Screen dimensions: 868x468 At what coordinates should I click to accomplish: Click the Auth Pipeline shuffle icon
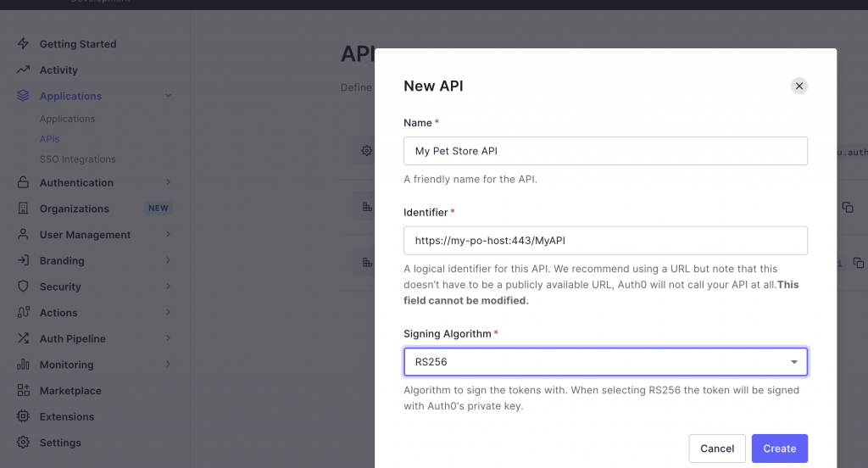tap(23, 337)
